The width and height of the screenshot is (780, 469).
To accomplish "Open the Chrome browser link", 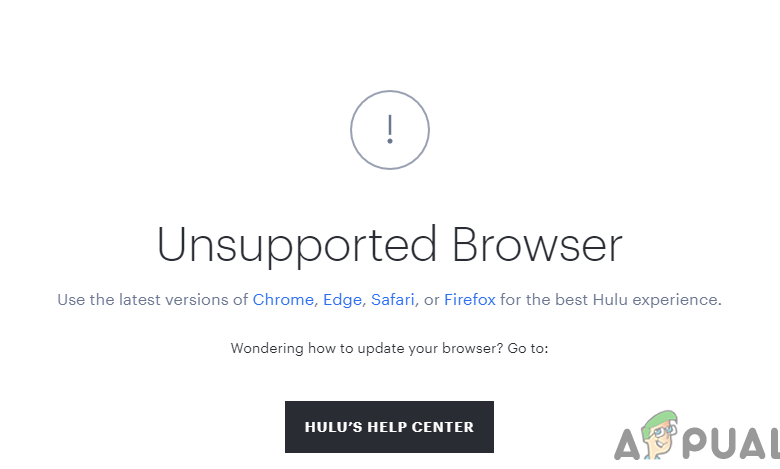I will (x=284, y=299).
